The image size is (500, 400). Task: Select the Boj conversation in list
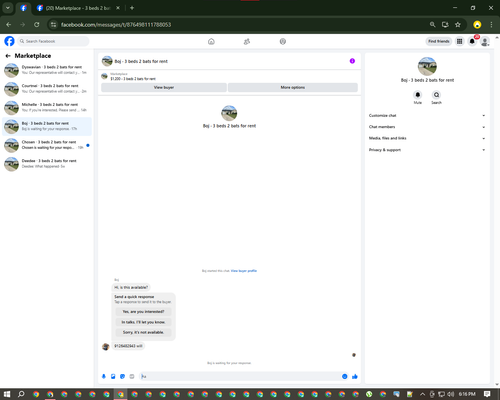(47, 126)
